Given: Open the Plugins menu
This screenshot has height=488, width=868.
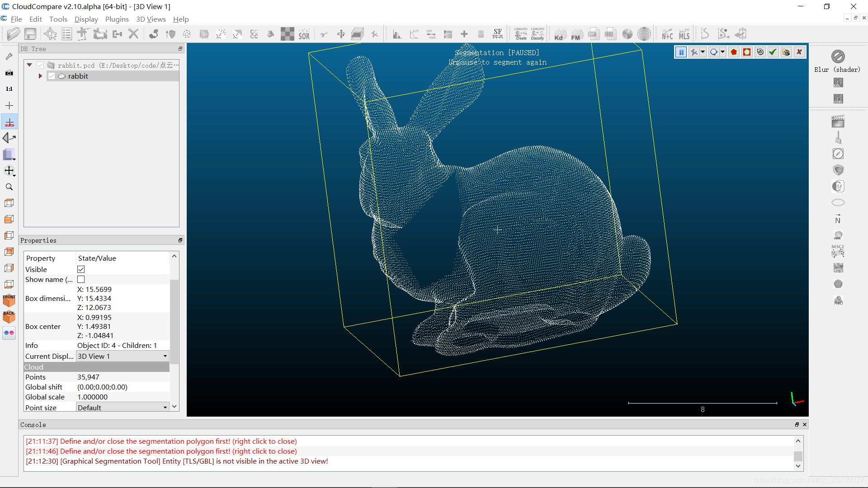Looking at the screenshot, I should [117, 19].
